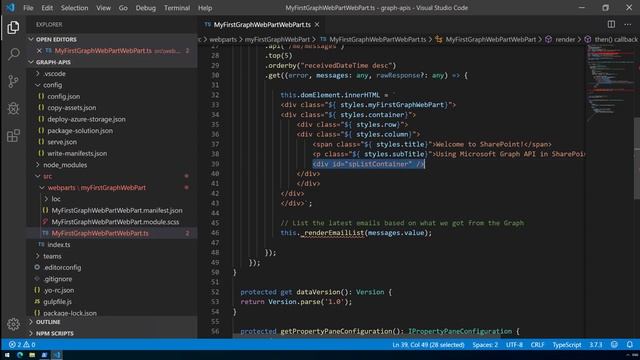Open the Manage settings gear
The height and width of the screenshot is (360, 640).
coord(13,324)
